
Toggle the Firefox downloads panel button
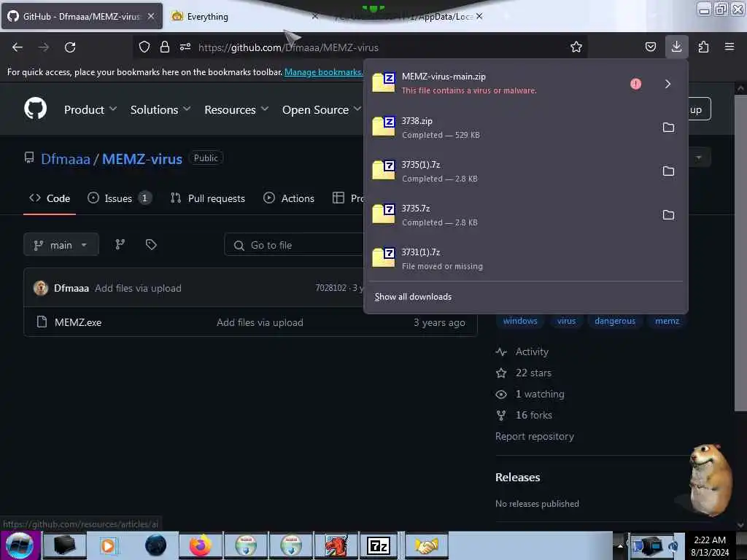point(676,47)
